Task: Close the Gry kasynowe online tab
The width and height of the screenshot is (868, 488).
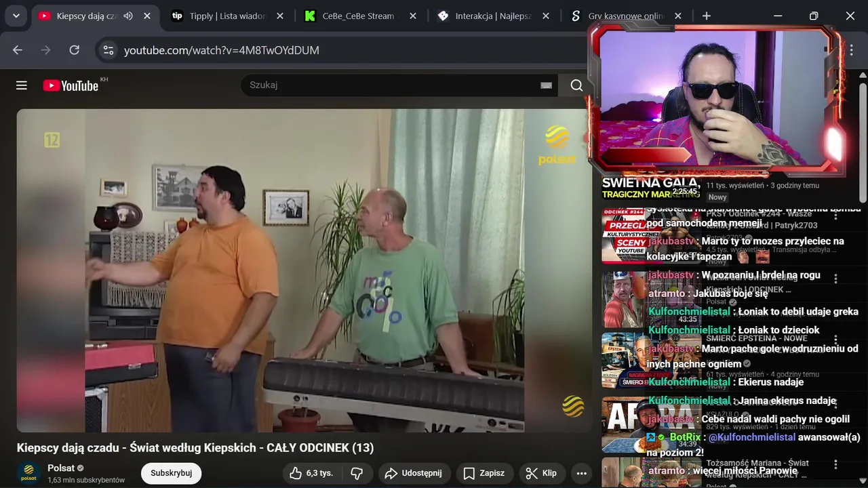Action: [x=678, y=16]
